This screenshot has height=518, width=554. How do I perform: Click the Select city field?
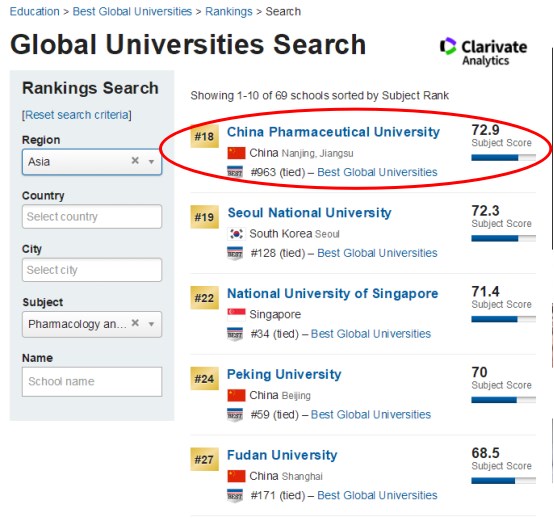tap(92, 270)
